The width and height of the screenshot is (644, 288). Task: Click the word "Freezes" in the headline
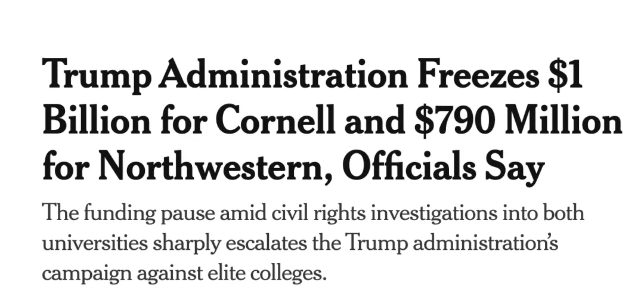478,74
